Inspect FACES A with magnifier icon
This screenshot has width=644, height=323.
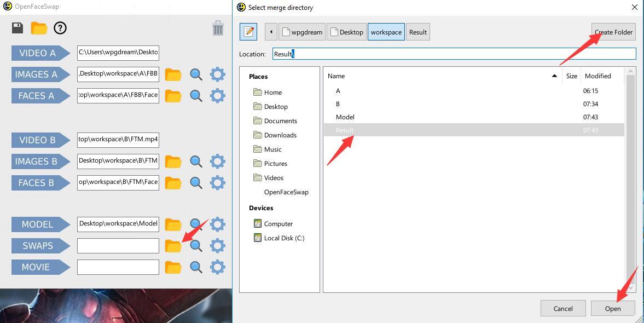click(196, 96)
